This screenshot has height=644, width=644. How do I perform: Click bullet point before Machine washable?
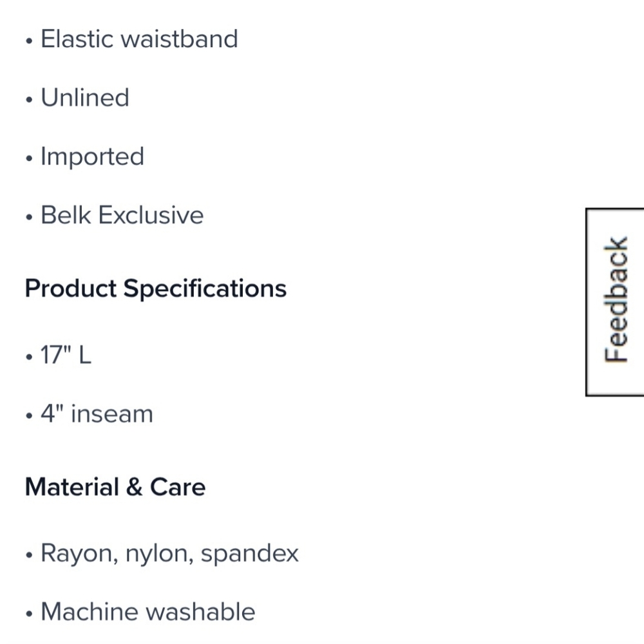click(x=29, y=614)
